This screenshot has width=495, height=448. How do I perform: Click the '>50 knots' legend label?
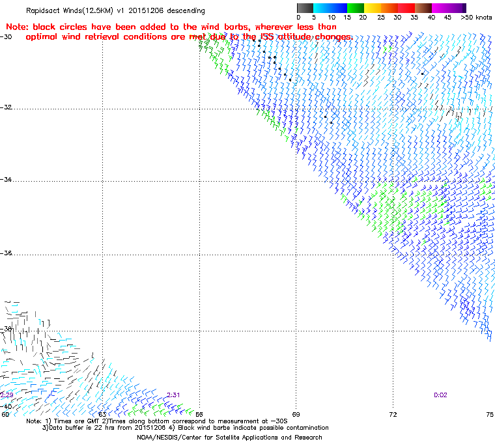pyautogui.click(x=476, y=18)
